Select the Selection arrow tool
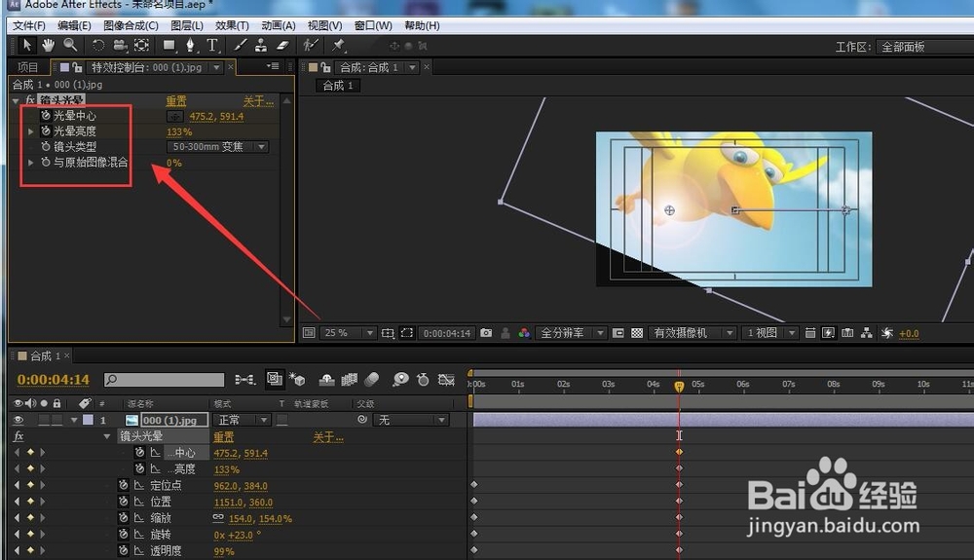 26,45
